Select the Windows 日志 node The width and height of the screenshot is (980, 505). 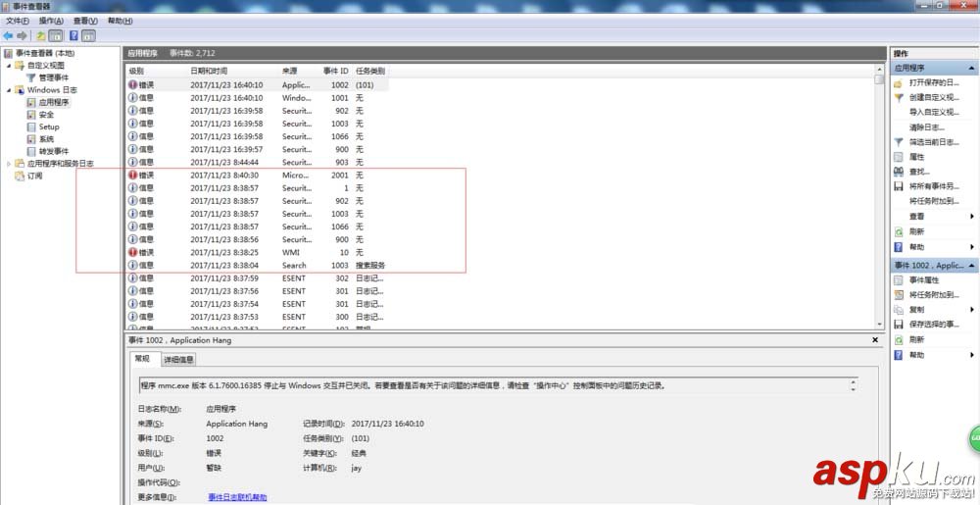click(52, 90)
